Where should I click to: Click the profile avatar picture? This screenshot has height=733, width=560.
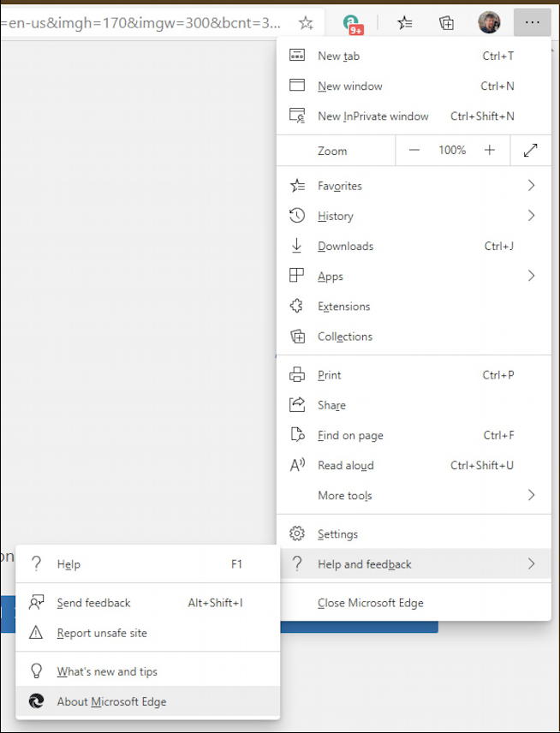click(x=489, y=22)
